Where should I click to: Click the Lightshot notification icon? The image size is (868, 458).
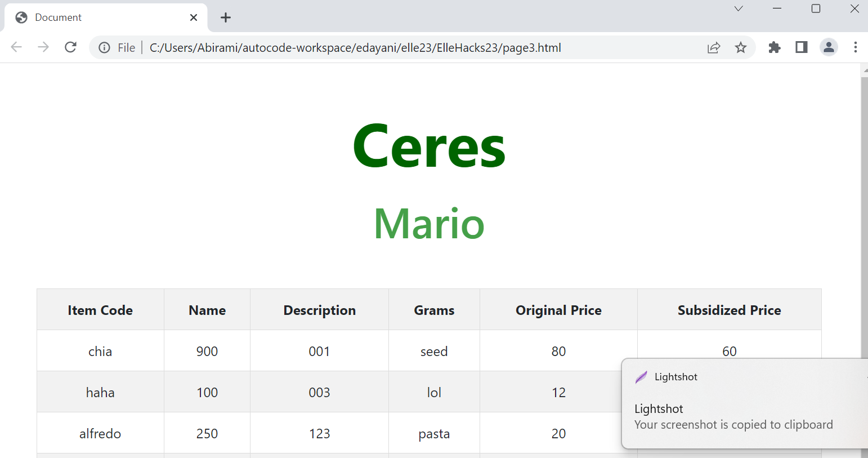click(641, 377)
